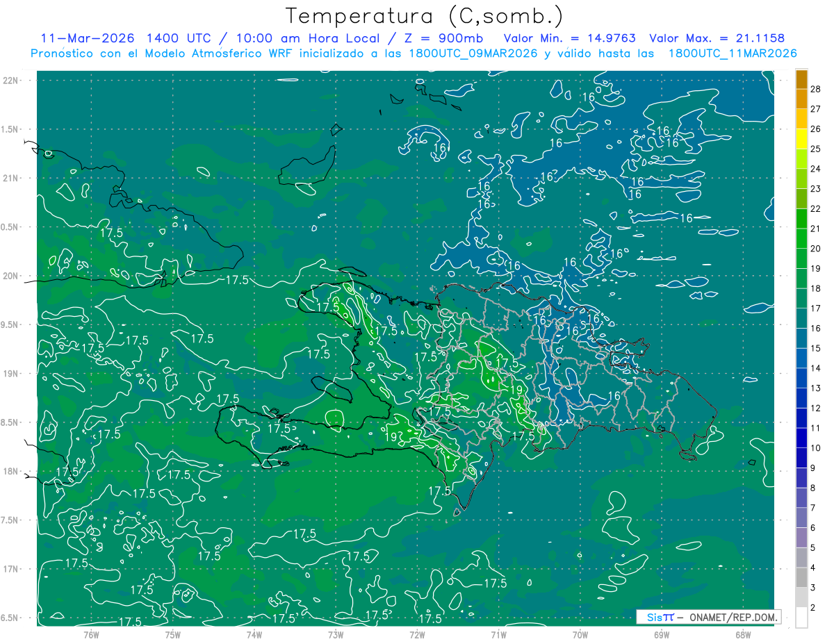Viewport: 834px width, 644px height.
Task: Click the "21" value on the color legend
Action: pos(816,229)
